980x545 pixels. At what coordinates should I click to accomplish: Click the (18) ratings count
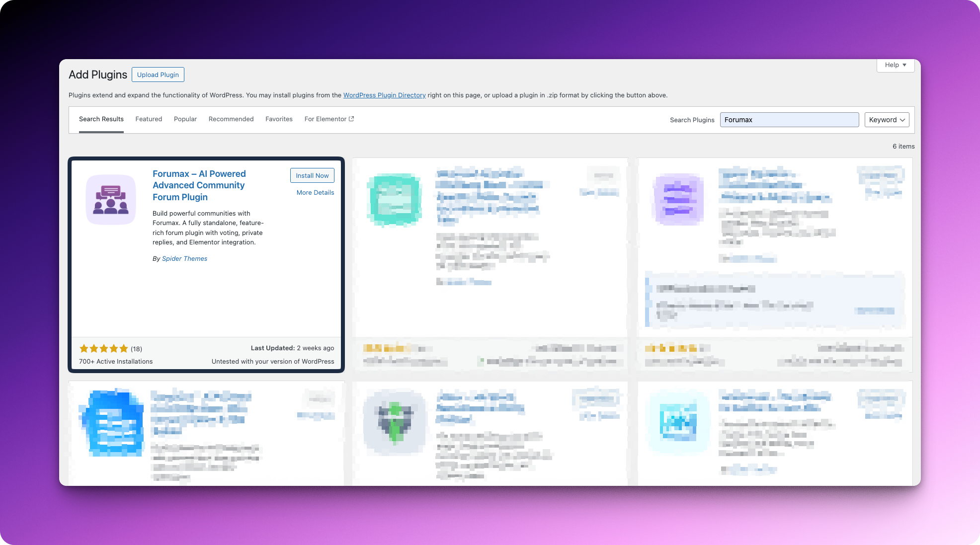click(x=137, y=349)
